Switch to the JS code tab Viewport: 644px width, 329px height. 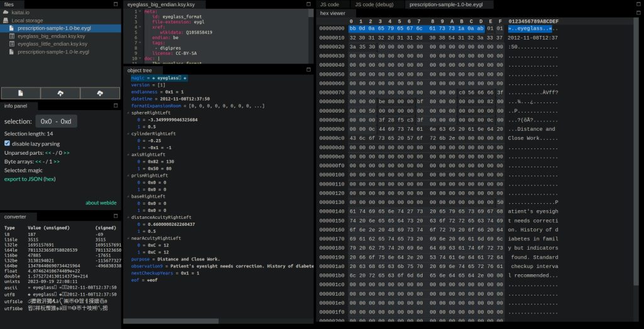(330, 4)
